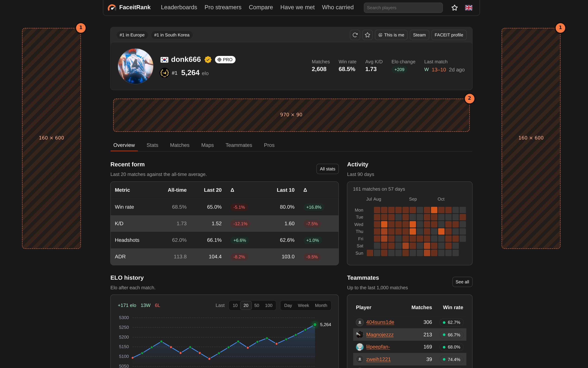The height and width of the screenshot is (368, 588).
Task: Go to the Teammates tab
Action: pos(239,145)
